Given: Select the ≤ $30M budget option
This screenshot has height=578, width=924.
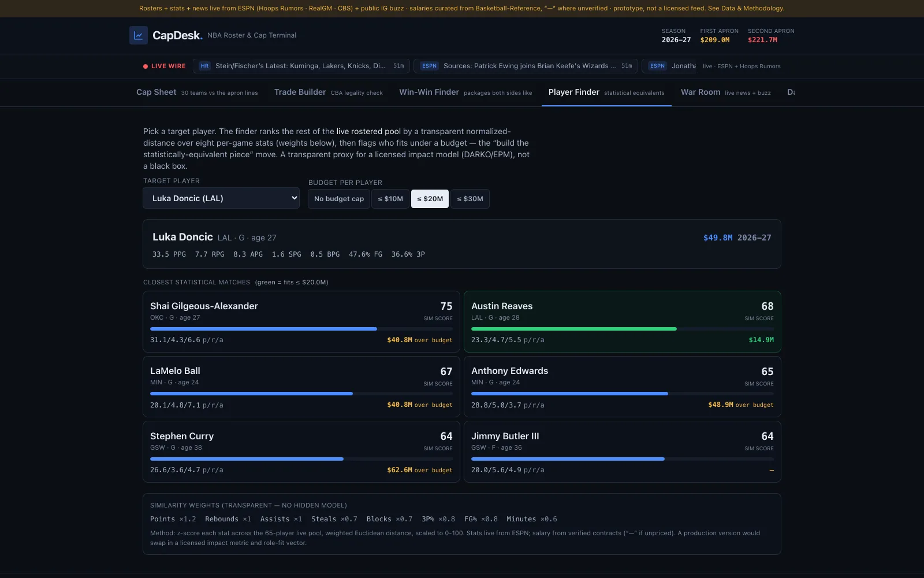Looking at the screenshot, I should coord(470,199).
